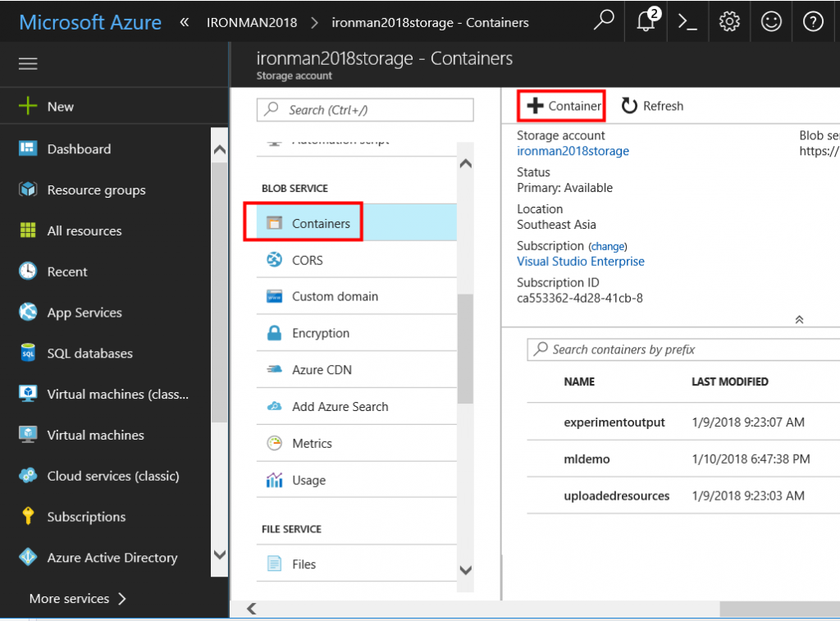Expand More services in sidebar
Screen dimensions: 840x621
pyautogui.click(x=77, y=599)
